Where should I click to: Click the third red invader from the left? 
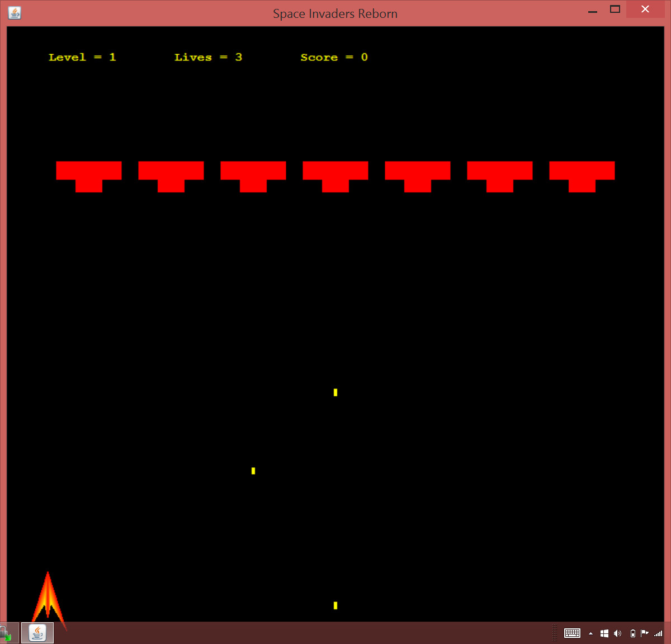[253, 177]
